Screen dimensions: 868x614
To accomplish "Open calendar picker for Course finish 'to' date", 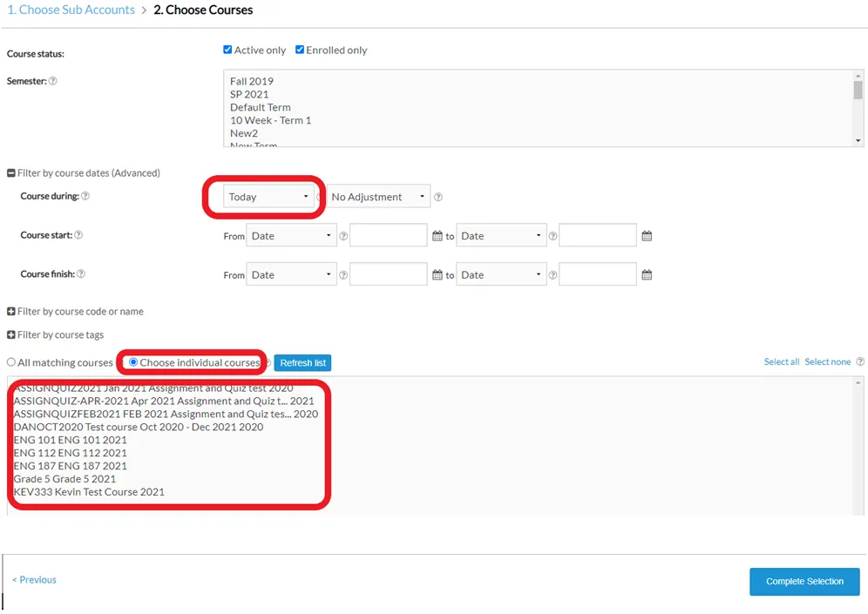I will 647,275.
